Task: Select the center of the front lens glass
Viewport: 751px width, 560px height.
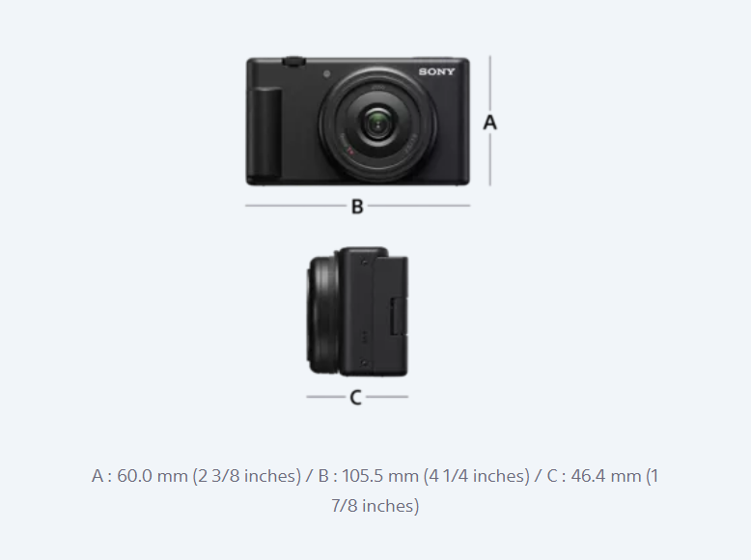Action: point(377,126)
